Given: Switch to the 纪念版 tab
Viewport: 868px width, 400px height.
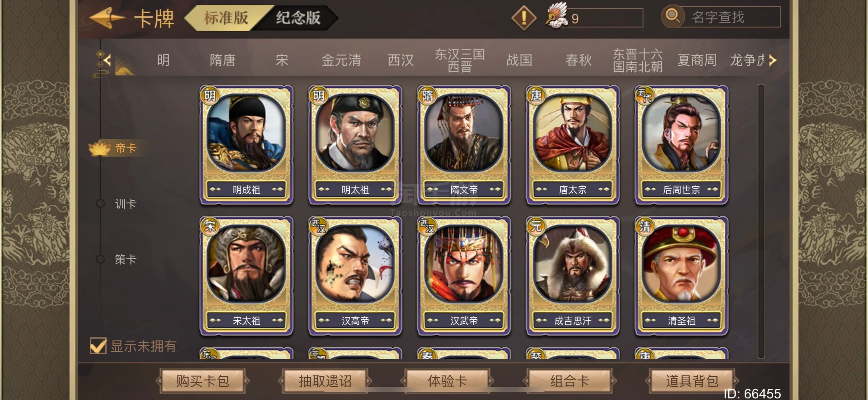Looking at the screenshot, I should coord(298,18).
